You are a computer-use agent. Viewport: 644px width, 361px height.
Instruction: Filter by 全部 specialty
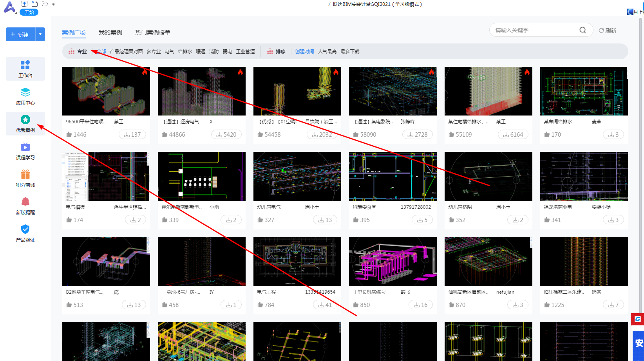[101, 52]
